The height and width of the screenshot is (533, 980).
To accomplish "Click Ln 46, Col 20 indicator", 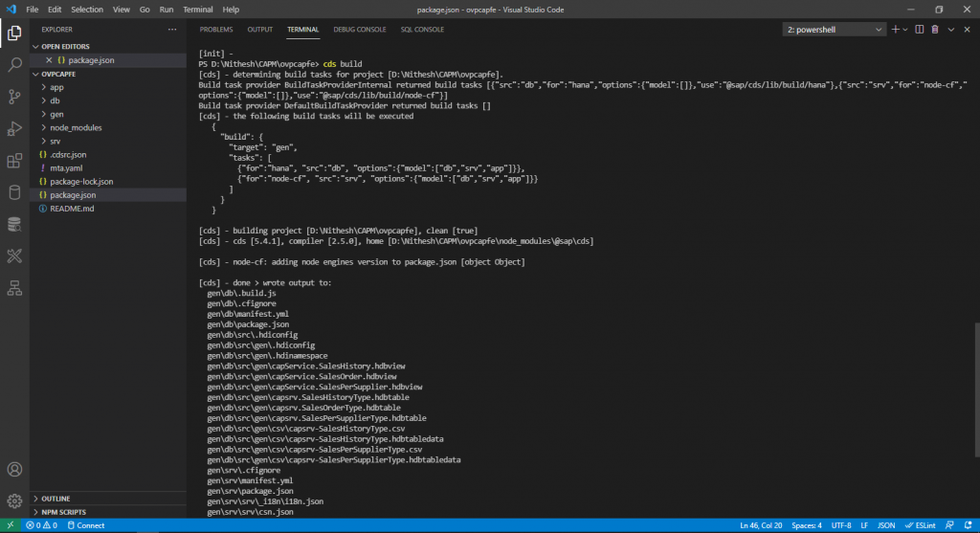I will [761, 525].
